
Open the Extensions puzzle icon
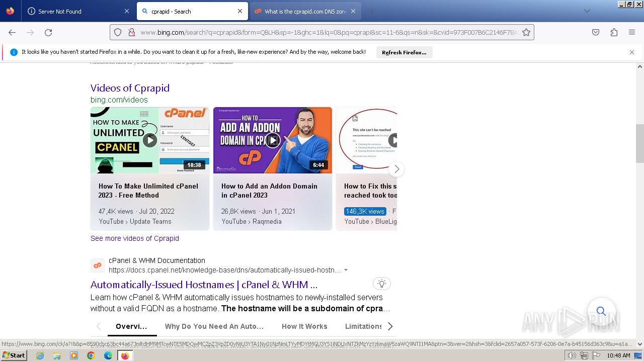tap(614, 32)
